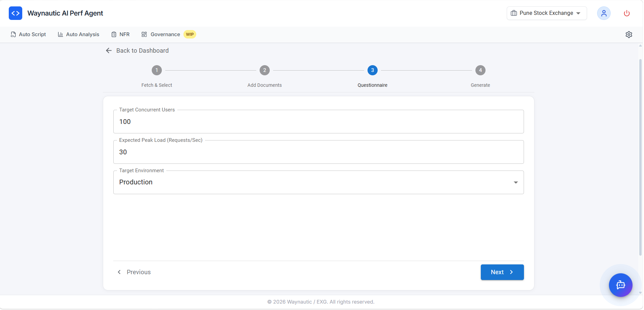
Task: Open the floating chat assistant
Action: (620, 285)
